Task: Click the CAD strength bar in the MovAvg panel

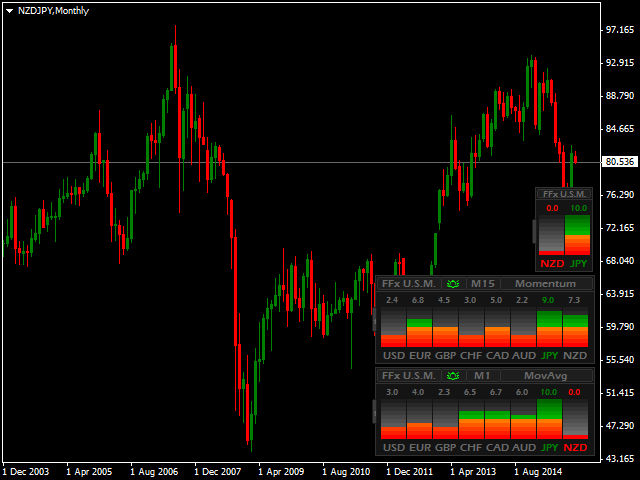Action: tap(497, 418)
